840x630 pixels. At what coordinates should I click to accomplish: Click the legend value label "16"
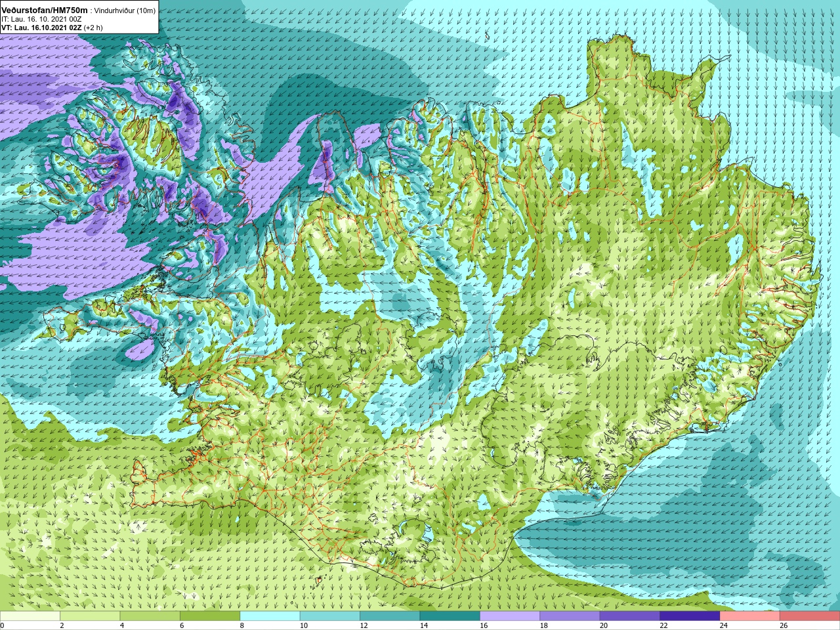coord(484,625)
